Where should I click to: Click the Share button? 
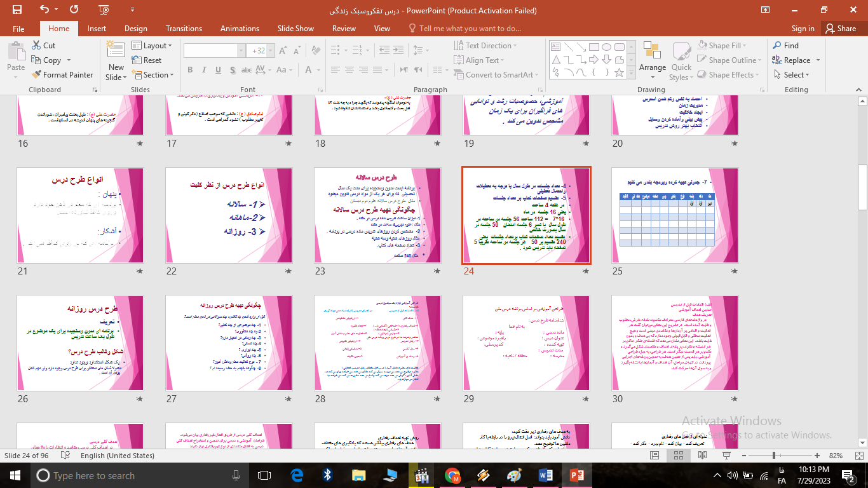840,29
